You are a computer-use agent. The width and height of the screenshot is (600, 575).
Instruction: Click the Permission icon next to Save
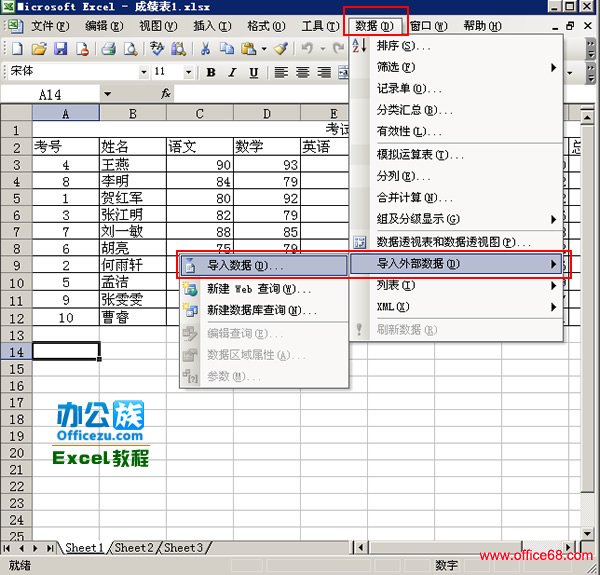(82, 49)
